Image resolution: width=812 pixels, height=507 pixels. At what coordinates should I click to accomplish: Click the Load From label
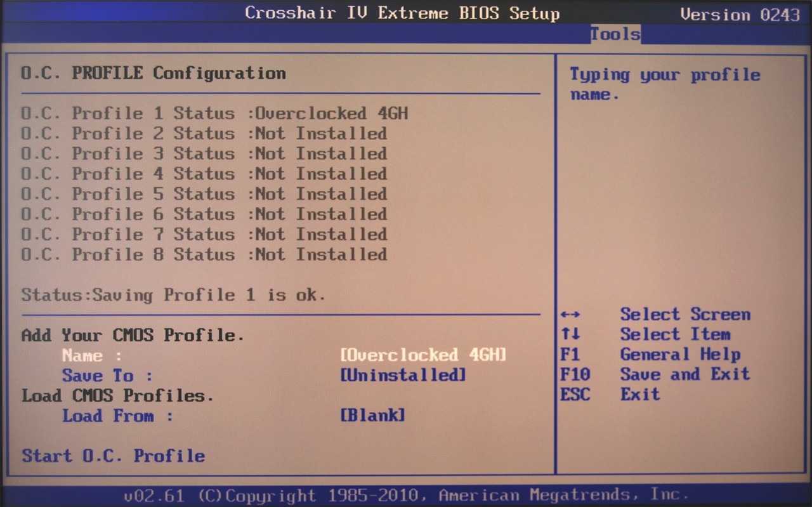point(117,416)
